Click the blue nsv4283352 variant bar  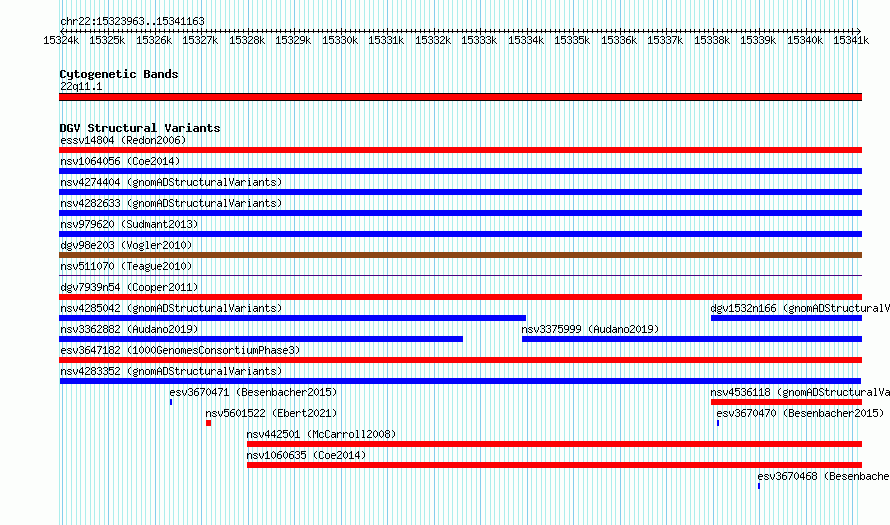(460, 381)
